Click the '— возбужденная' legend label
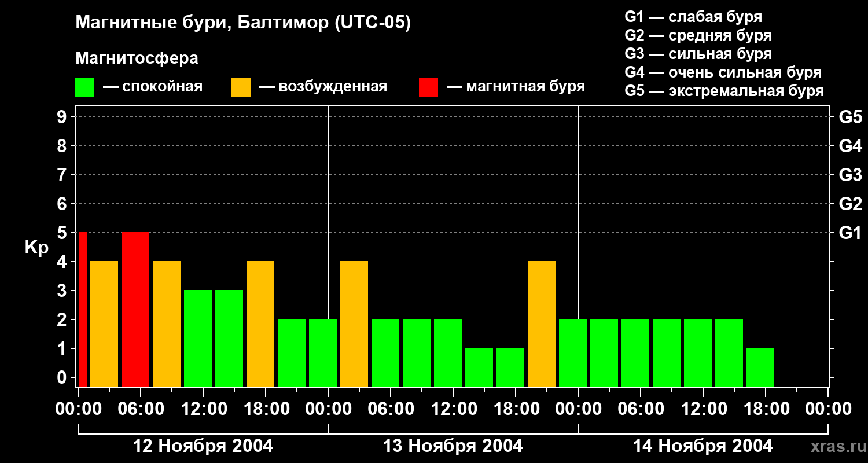The image size is (868, 463). pos(323,87)
